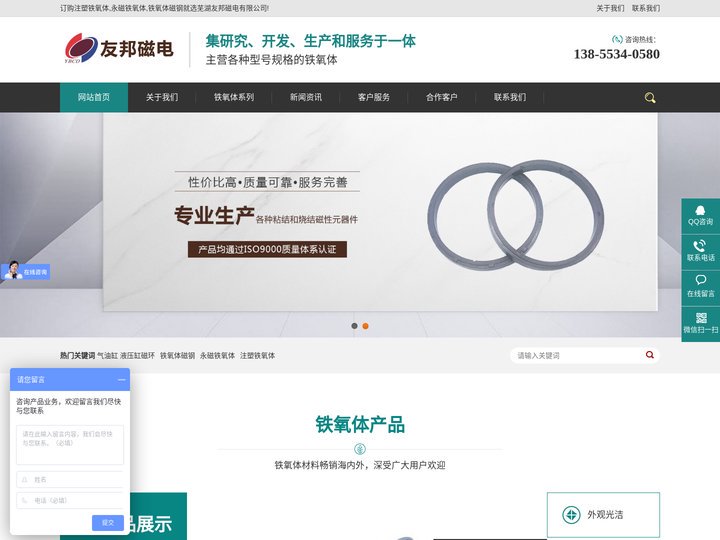The width and height of the screenshot is (720, 540).
Task: Focus the 姓名 input field
Action: 70,479
